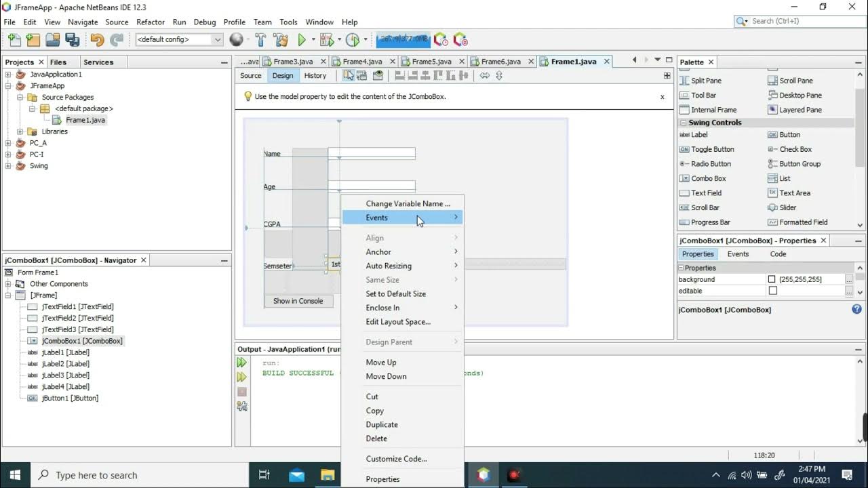Choose Set to Default Size
The image size is (868, 488).
396,293
